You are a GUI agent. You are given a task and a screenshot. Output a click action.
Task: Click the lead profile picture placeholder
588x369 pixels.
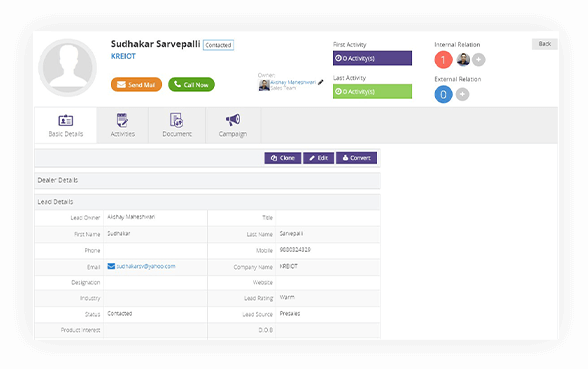tap(68, 68)
